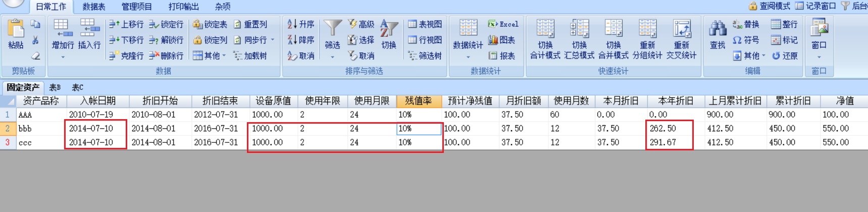Sort with 降序 descending
Screen dimensions: 868x212
(x=301, y=40)
